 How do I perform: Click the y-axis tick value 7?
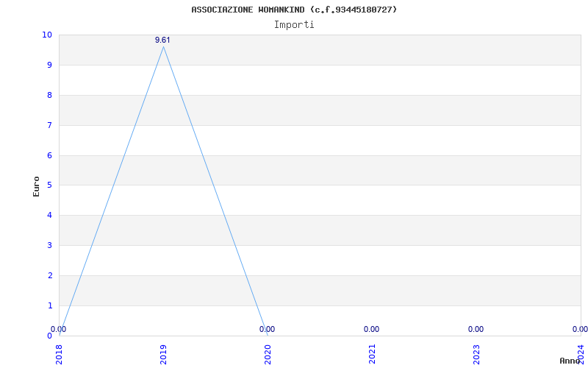49,125
